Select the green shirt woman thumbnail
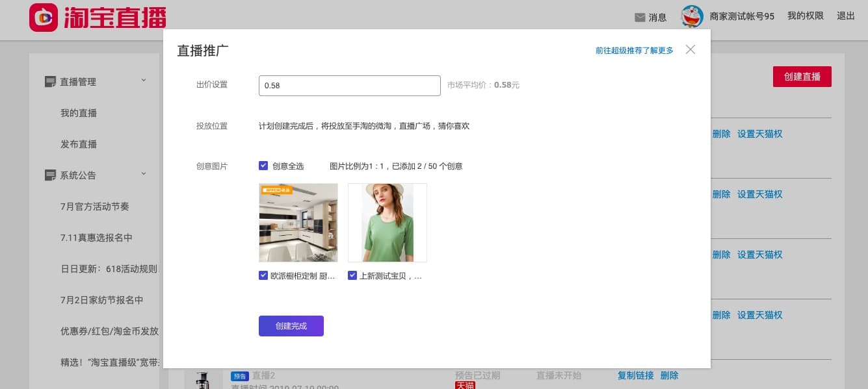This screenshot has width=868, height=389. coord(388,223)
